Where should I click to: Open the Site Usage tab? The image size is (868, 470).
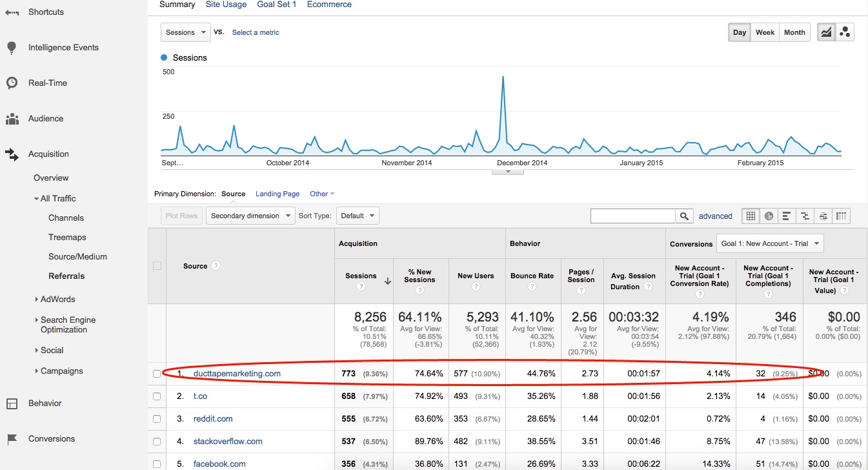(x=226, y=5)
